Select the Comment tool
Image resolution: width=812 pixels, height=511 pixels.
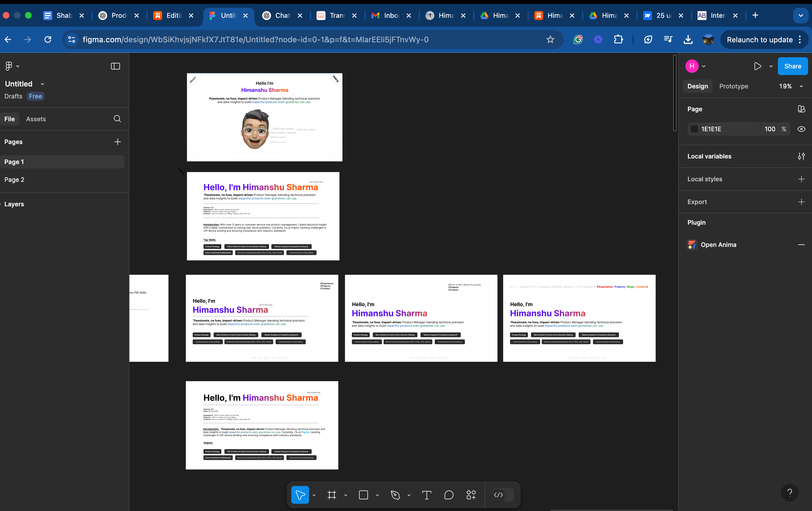(449, 495)
